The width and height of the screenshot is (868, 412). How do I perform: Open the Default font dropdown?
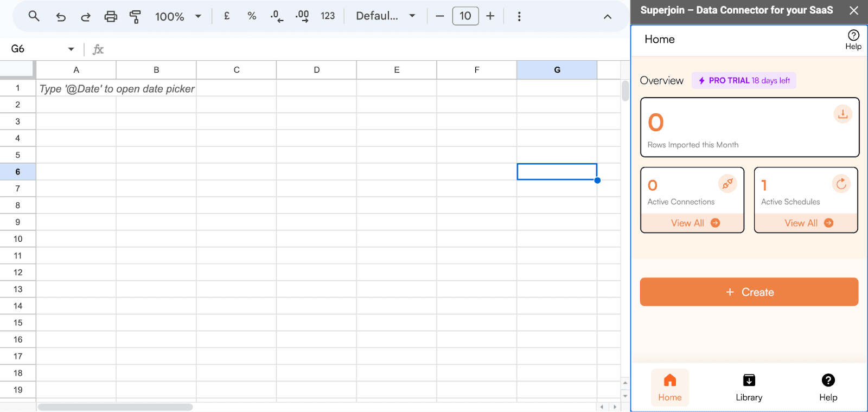[385, 16]
